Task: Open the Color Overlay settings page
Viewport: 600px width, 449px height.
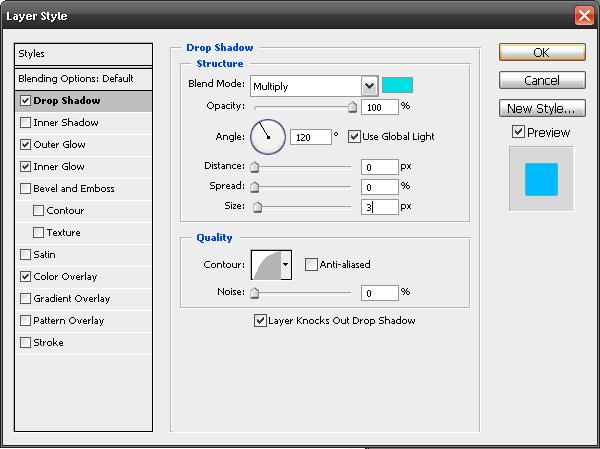Action: [x=65, y=276]
